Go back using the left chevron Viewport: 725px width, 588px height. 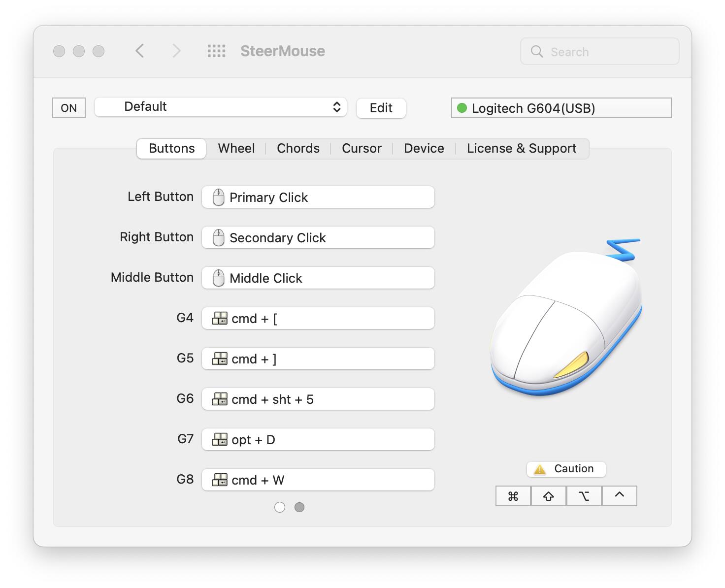coord(140,51)
